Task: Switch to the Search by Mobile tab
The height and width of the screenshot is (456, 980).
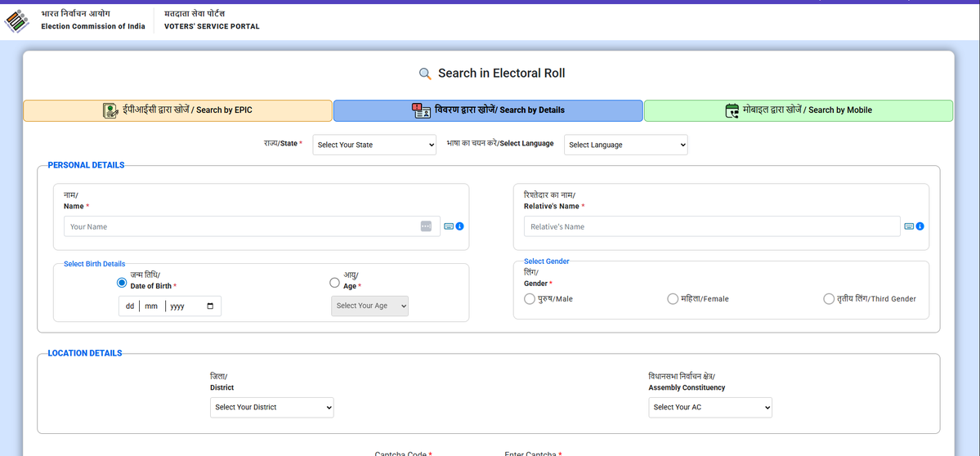Action: 799,110
